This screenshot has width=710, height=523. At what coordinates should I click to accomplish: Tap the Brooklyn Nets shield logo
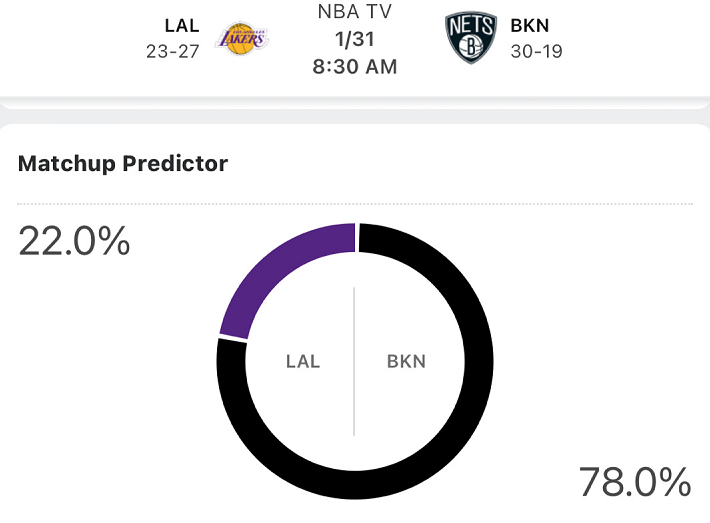[471, 38]
